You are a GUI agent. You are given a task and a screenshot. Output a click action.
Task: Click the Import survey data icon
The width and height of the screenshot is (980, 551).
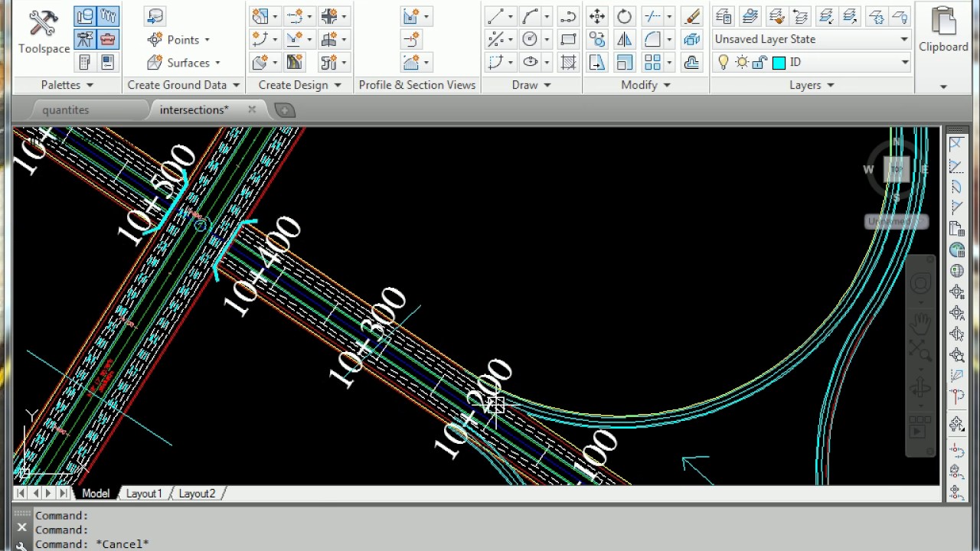pyautogui.click(x=155, y=16)
